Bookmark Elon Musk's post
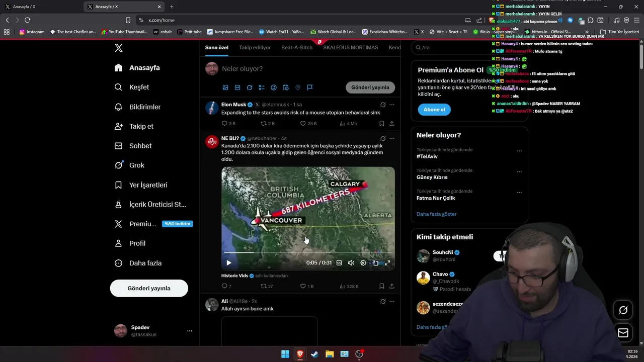The width and height of the screenshot is (644, 362). click(x=382, y=123)
